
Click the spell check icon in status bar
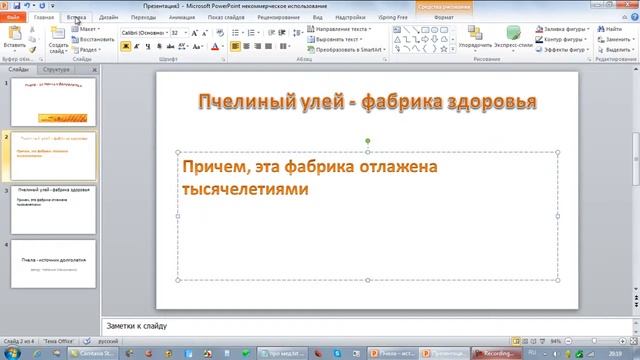[87, 341]
